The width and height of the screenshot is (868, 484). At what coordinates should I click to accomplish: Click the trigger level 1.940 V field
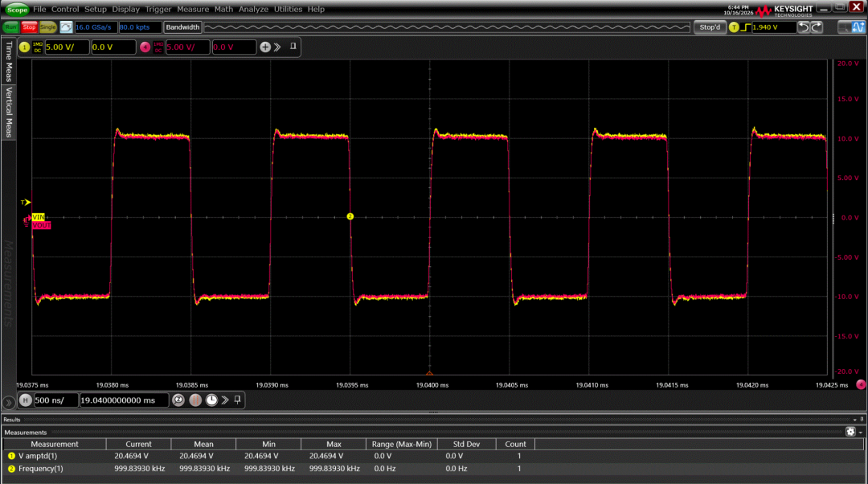pyautogui.click(x=773, y=27)
